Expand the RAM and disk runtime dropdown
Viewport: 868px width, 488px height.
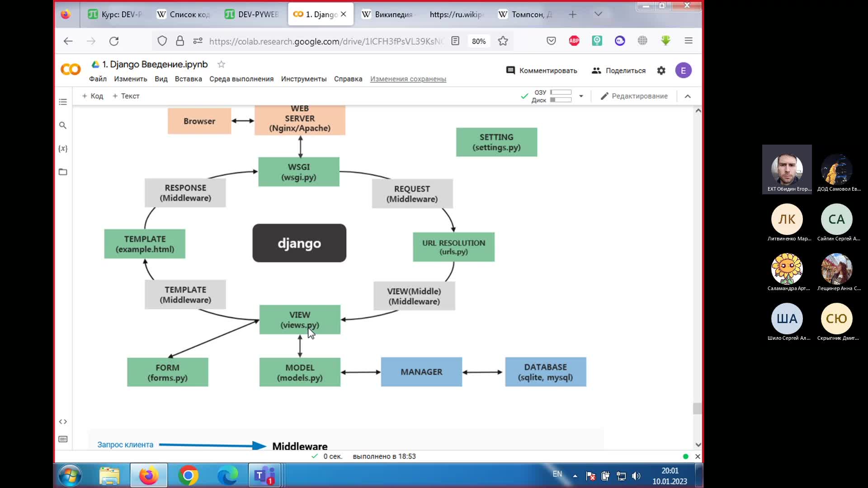(581, 96)
